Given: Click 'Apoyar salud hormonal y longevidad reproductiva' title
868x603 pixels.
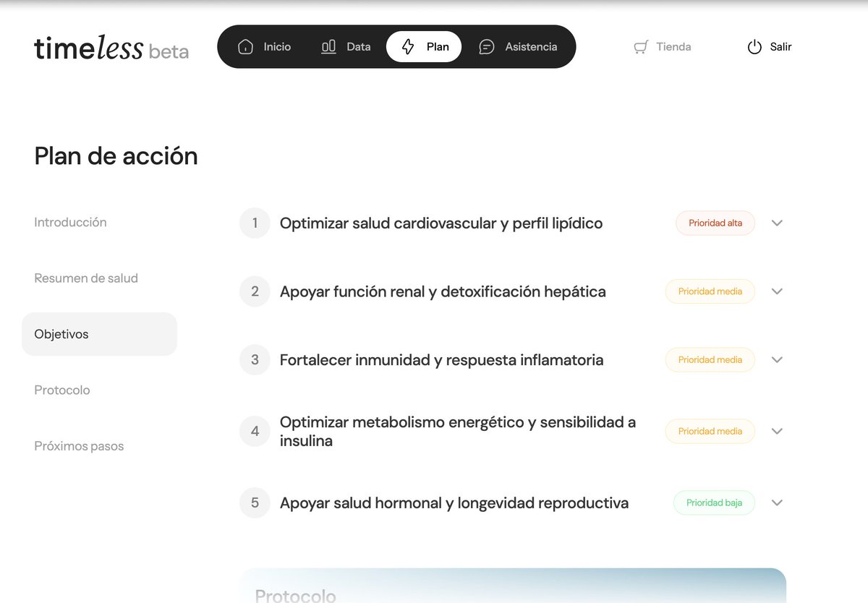Looking at the screenshot, I should click(x=454, y=502).
